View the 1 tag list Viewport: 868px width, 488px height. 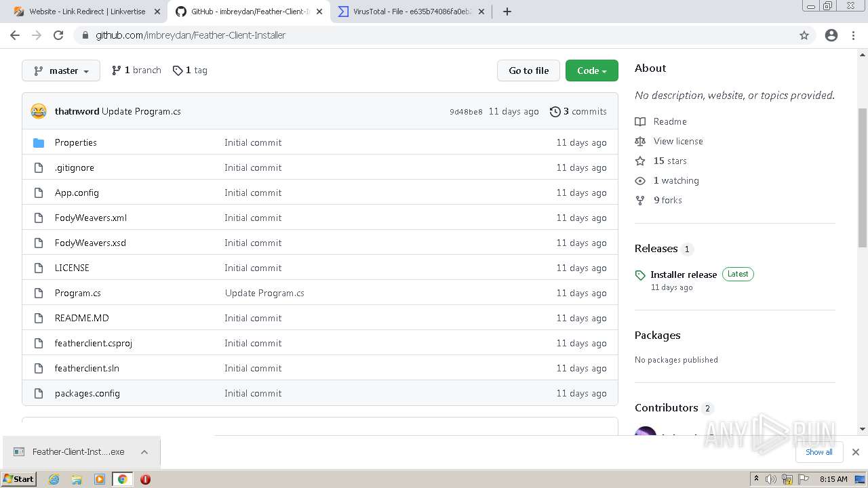[190, 70]
